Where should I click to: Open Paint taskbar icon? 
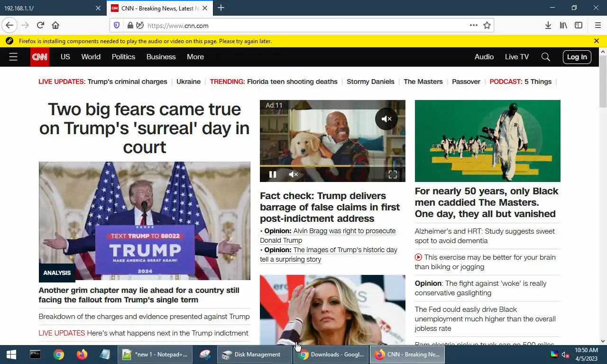(x=205, y=355)
